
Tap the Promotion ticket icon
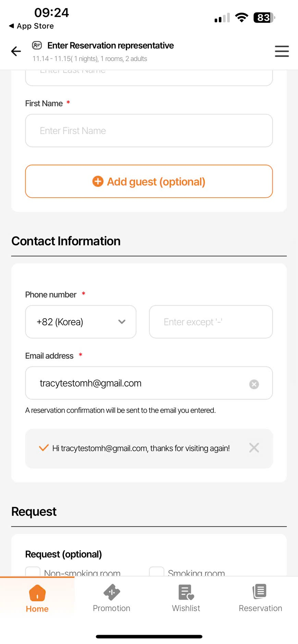(112, 592)
